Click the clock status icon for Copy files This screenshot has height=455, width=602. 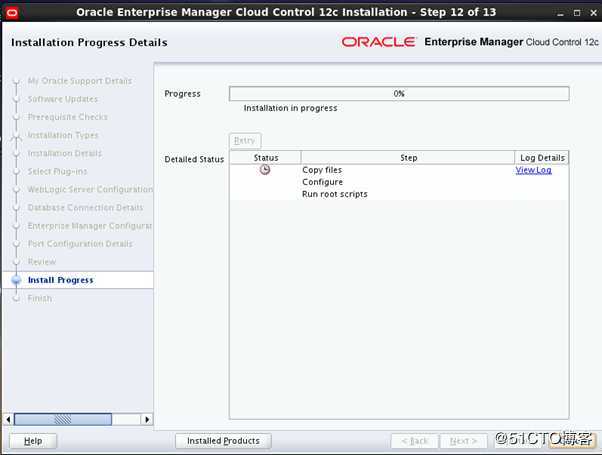pos(265,169)
